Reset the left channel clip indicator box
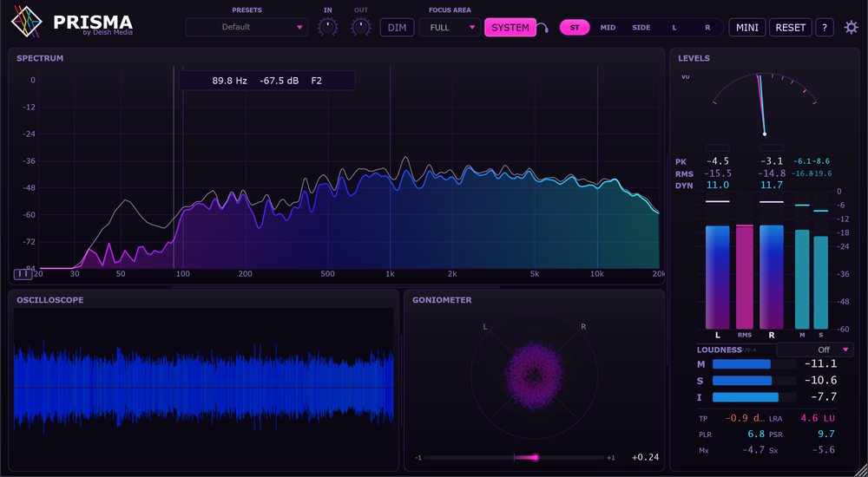Viewport: 868px width, 477px height. click(718, 147)
